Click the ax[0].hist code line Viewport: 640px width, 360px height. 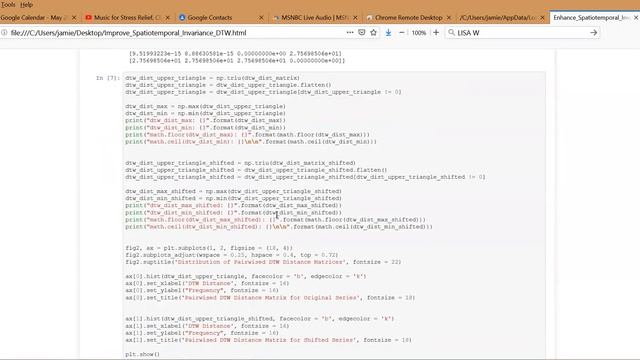[x=246, y=276]
